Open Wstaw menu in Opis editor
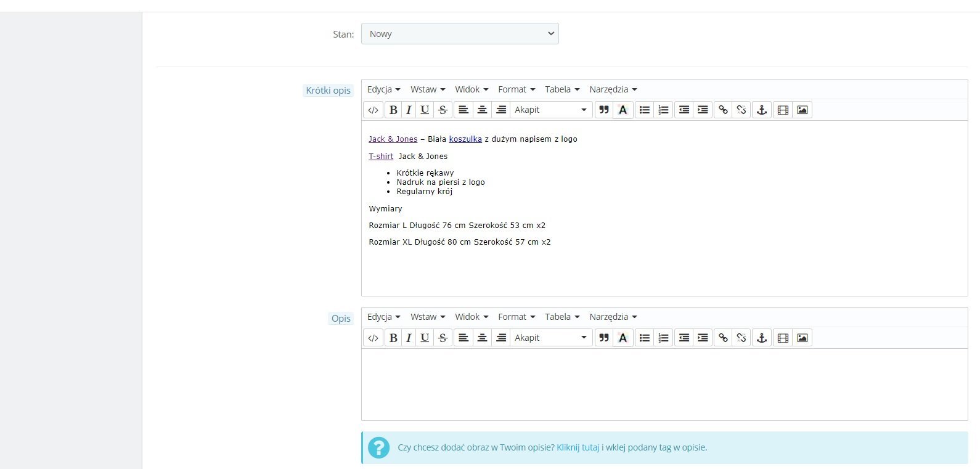 coord(428,317)
